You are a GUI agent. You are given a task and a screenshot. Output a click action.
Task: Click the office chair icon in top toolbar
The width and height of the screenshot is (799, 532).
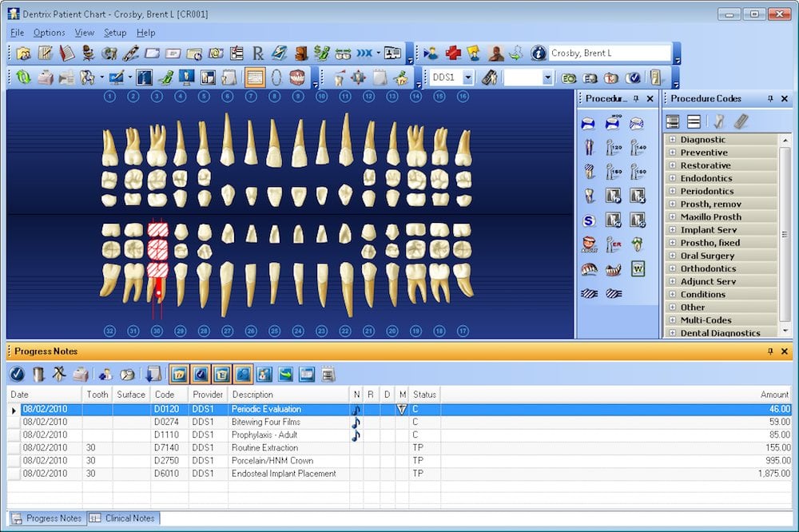click(88, 53)
